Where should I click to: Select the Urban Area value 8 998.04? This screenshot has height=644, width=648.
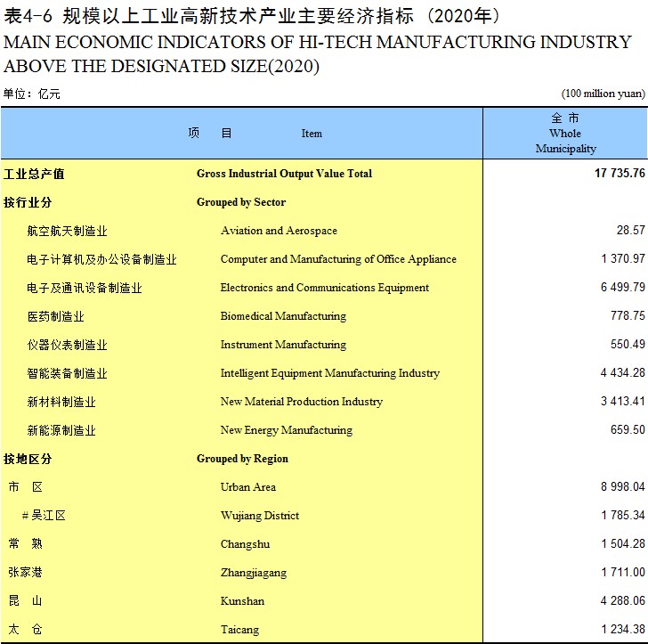point(623,487)
